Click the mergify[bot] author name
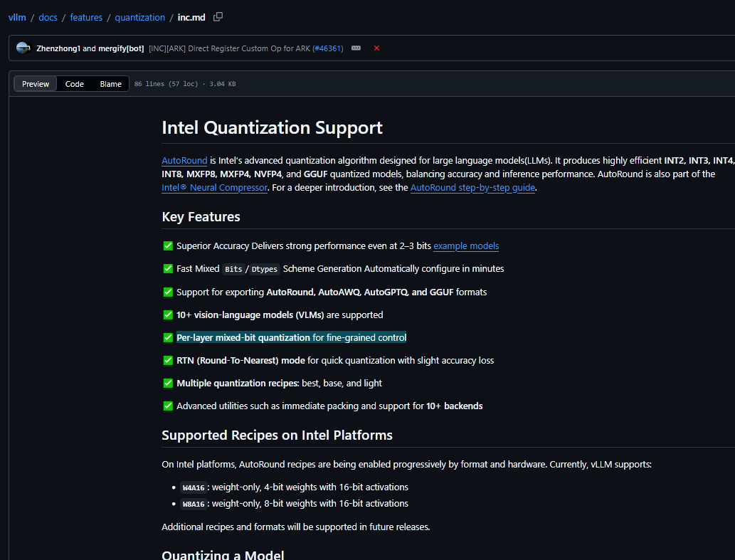 121,48
